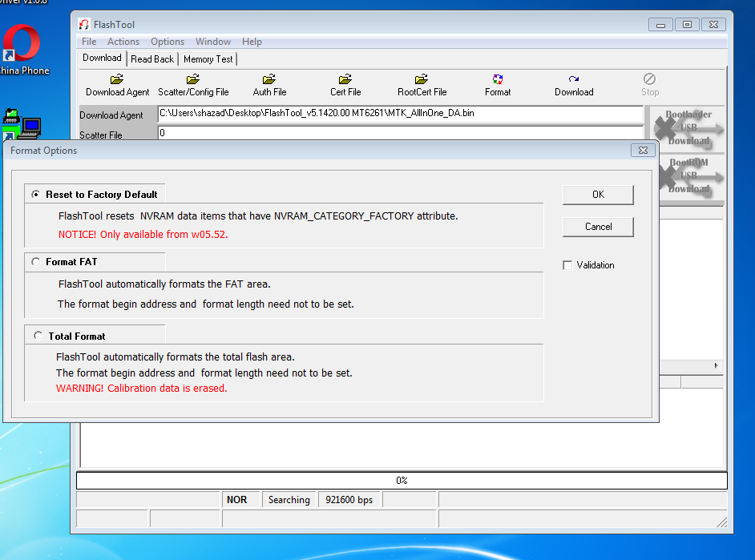Open the computer network desktop shortcut

[21, 124]
